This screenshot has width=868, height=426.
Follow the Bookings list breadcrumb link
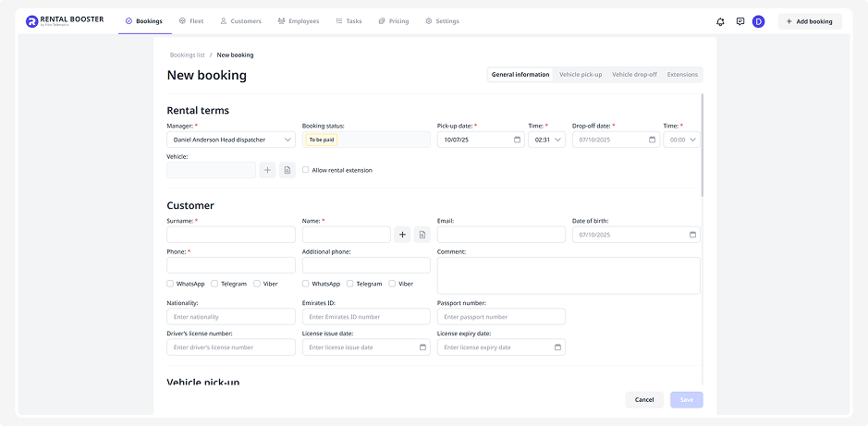(x=188, y=55)
